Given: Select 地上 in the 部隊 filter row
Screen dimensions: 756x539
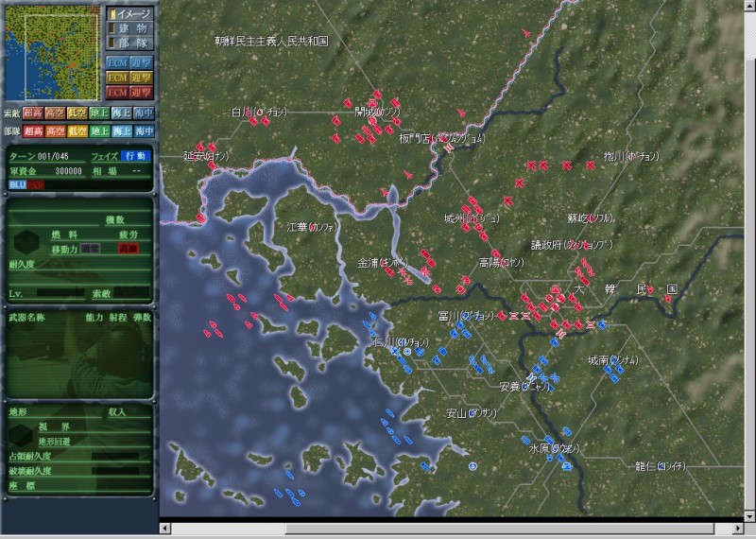Looking at the screenshot, I should click(x=99, y=130).
